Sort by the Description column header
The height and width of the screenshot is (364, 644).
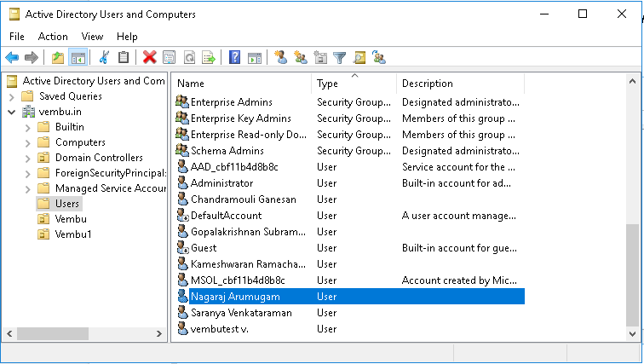click(x=460, y=84)
